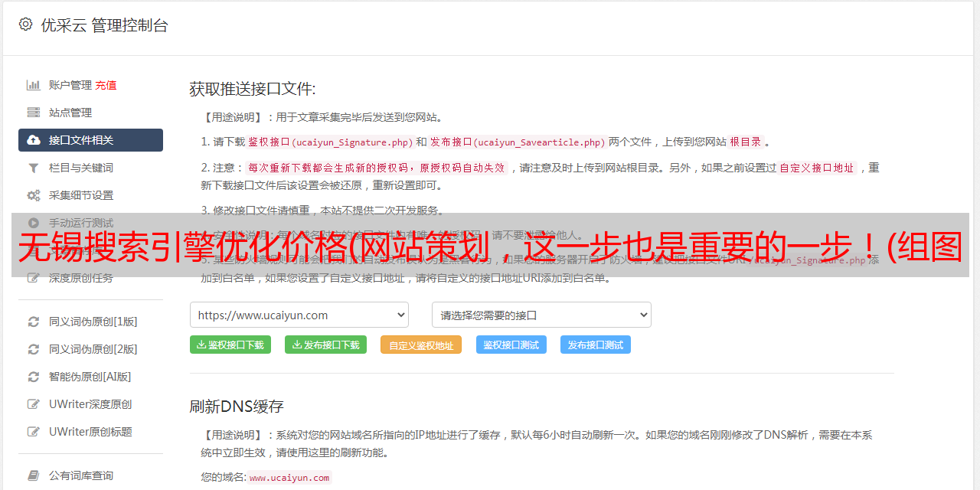Select the edit icon beside UWriter深度原创
Image resolution: width=980 pixels, height=490 pixels.
point(34,404)
